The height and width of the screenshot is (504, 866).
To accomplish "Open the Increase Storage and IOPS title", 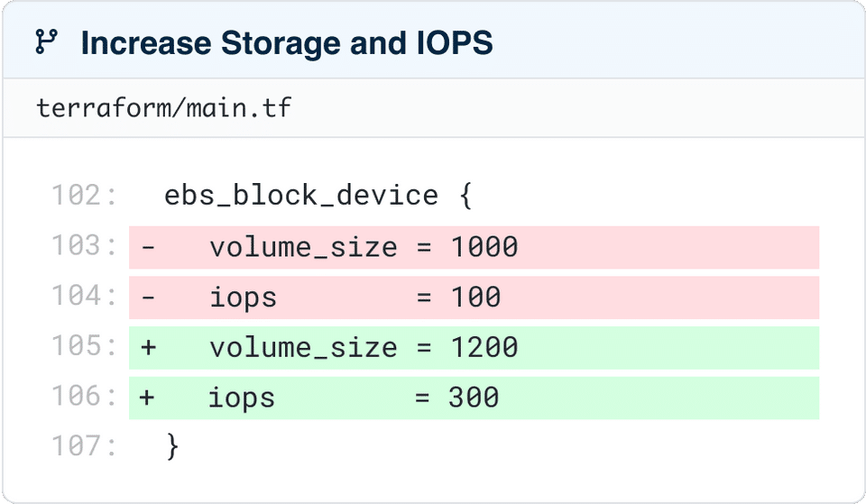I will (287, 42).
